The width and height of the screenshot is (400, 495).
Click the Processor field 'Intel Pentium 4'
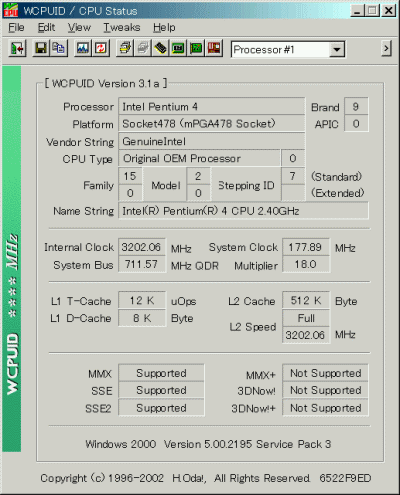tap(212, 107)
